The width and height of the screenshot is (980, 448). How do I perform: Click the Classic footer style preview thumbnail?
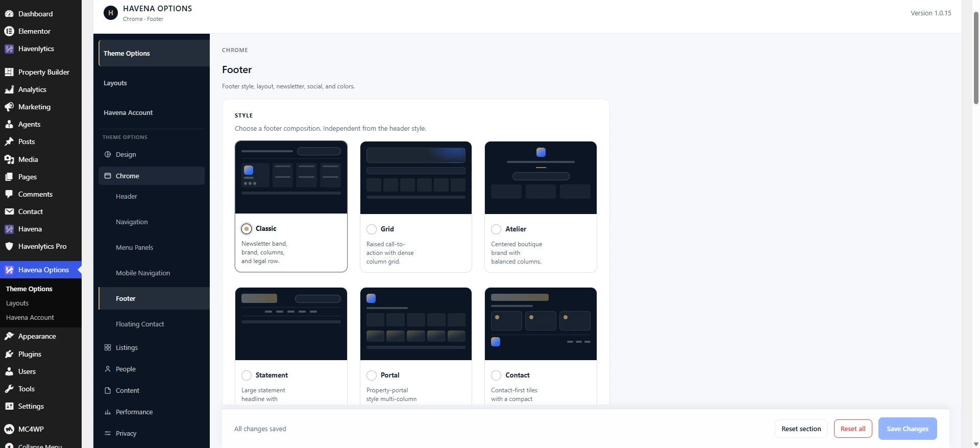pos(291,177)
